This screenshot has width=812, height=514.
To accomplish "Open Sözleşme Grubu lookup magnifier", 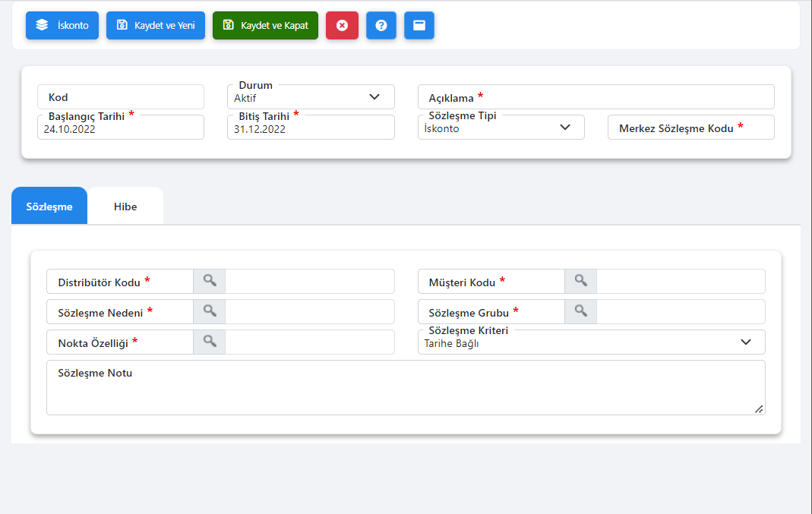I will pos(581,311).
